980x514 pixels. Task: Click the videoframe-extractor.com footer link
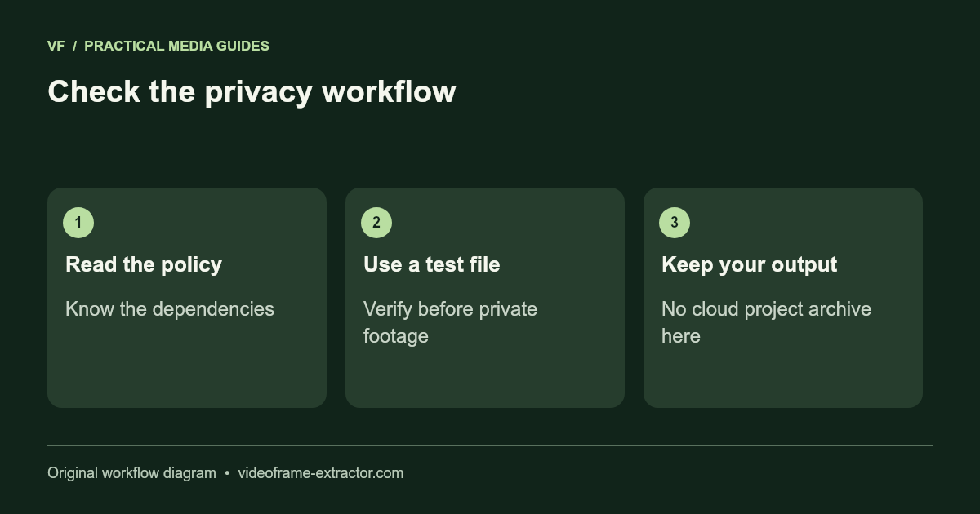pyautogui.click(x=320, y=473)
